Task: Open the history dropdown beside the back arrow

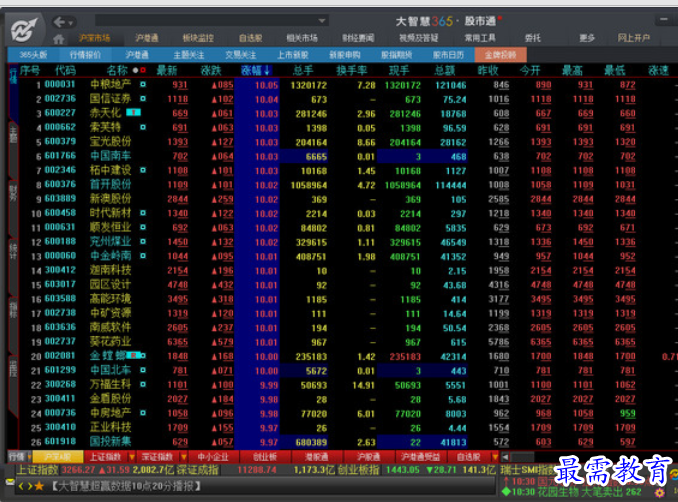Action: (x=70, y=22)
